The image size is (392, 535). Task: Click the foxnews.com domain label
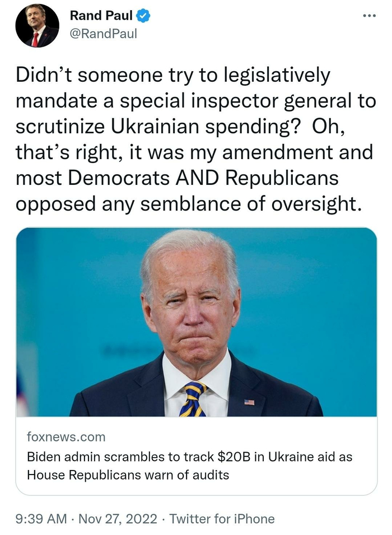[66, 437]
